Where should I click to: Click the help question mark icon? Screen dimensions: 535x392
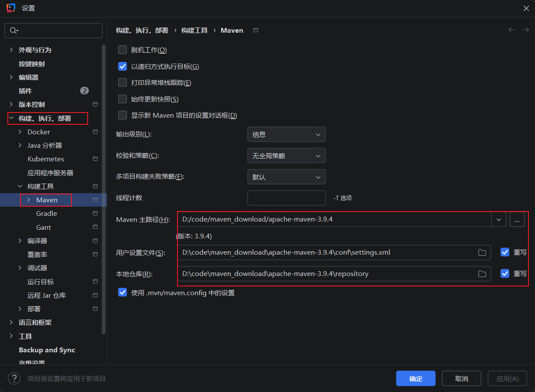point(14,378)
